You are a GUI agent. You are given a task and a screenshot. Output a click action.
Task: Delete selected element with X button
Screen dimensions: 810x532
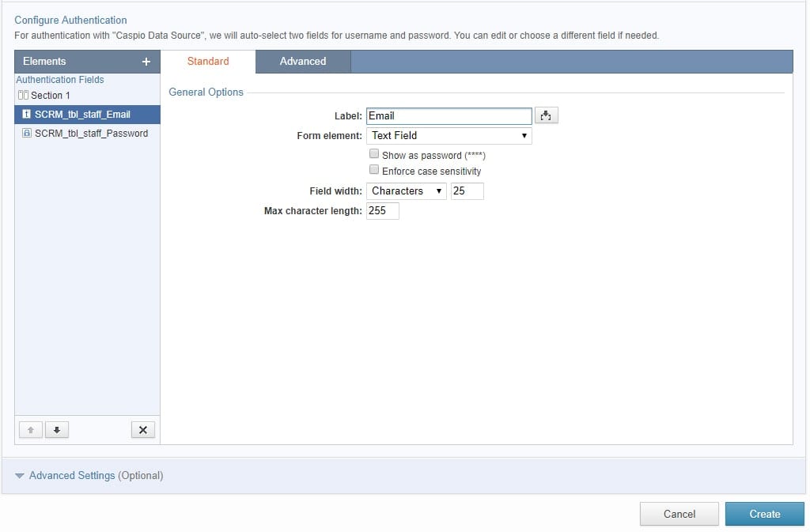click(x=142, y=430)
